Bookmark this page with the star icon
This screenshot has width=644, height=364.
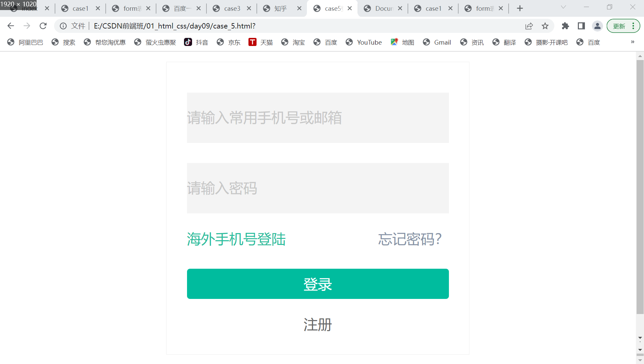(x=545, y=26)
